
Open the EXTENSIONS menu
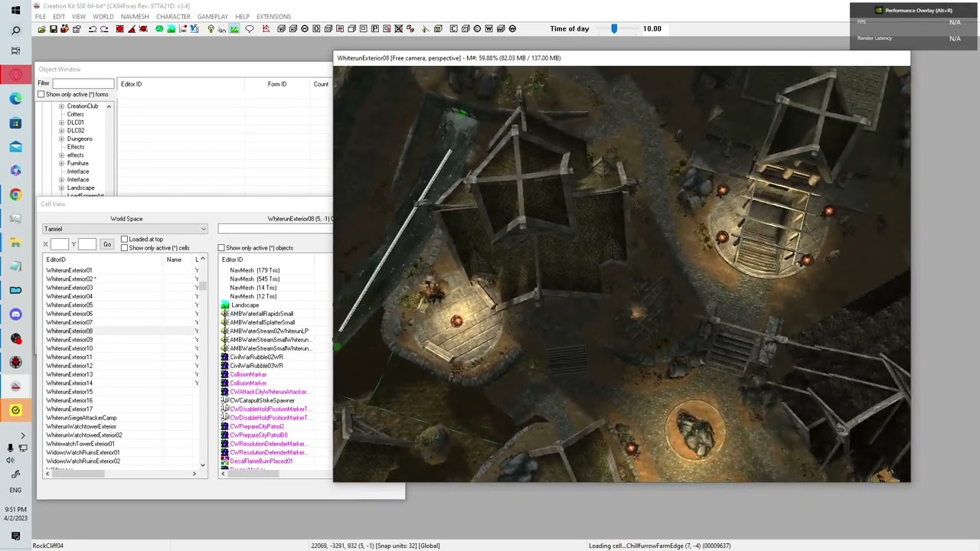[x=273, y=17]
